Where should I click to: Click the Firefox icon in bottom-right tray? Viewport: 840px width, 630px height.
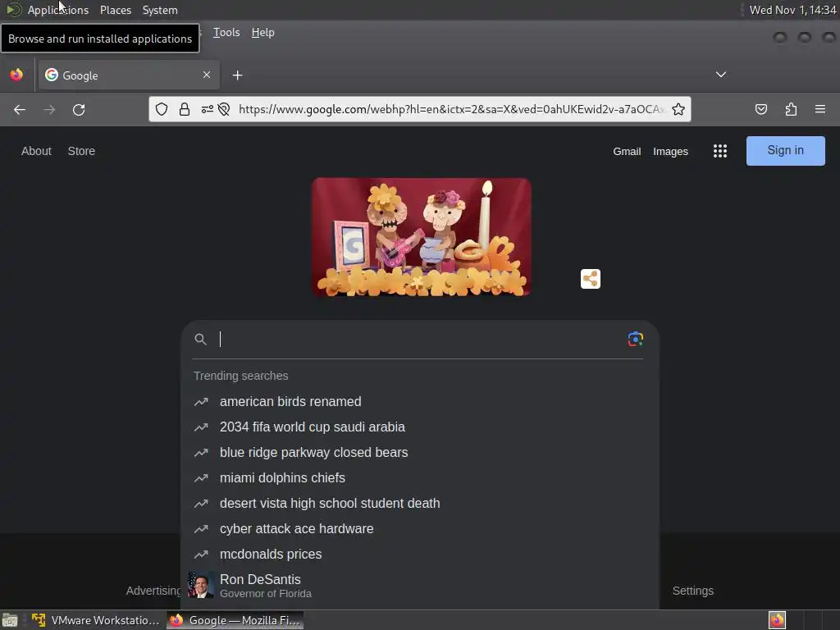click(x=777, y=620)
